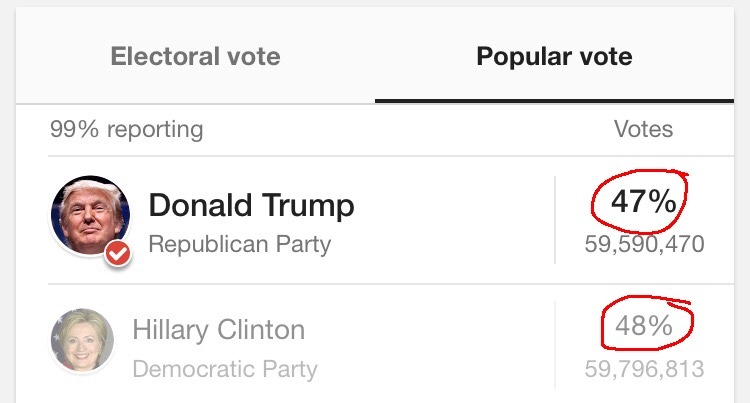Select the Republican Party label
The height and width of the screenshot is (403, 750).
point(239,244)
